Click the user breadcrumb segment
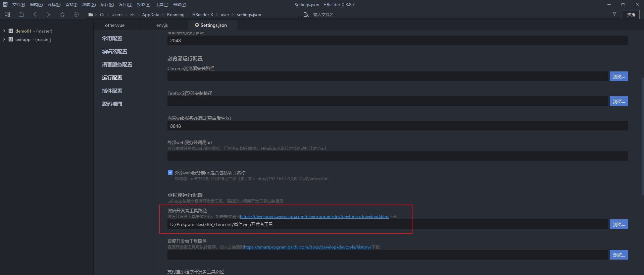The height and width of the screenshot is (275, 644). tap(225, 15)
